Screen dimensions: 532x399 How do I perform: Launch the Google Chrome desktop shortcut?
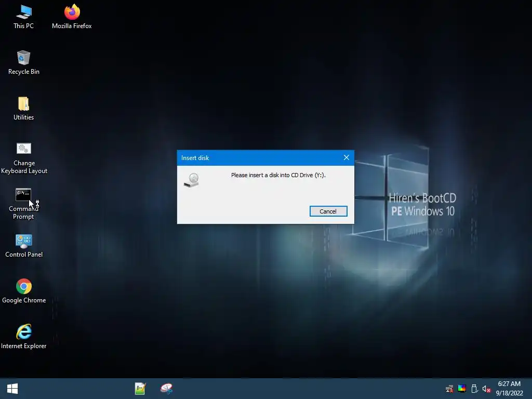point(24,291)
